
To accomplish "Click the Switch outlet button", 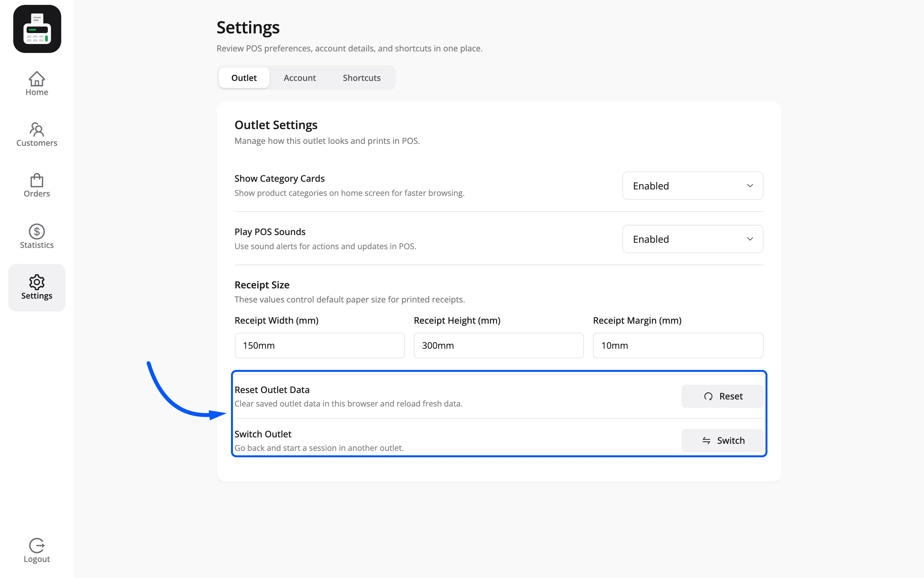I will coord(723,441).
